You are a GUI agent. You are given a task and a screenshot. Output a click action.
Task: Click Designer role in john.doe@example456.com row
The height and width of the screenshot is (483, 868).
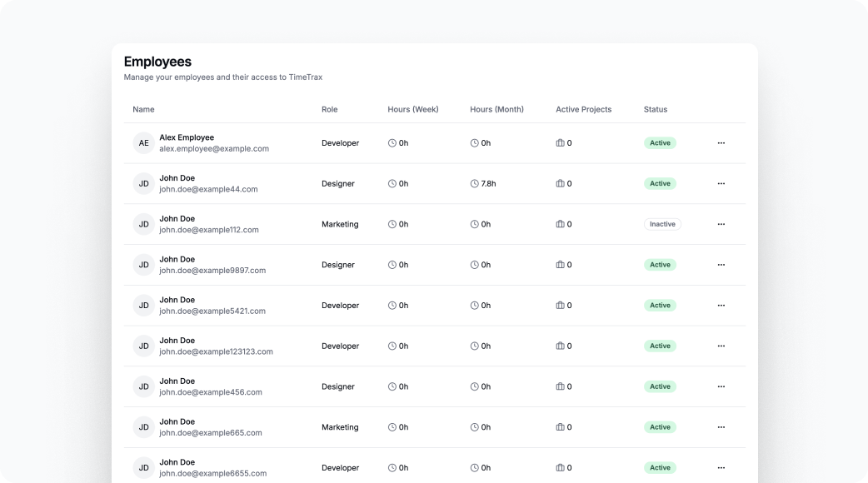(337, 386)
